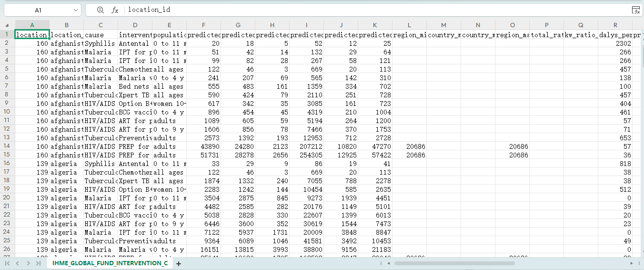
Task: Click 'Malaria v' cell in row 6
Action: [135, 77]
